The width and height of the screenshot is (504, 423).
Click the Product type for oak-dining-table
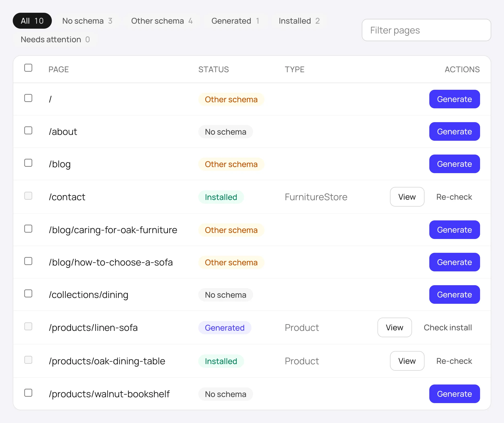pyautogui.click(x=302, y=361)
